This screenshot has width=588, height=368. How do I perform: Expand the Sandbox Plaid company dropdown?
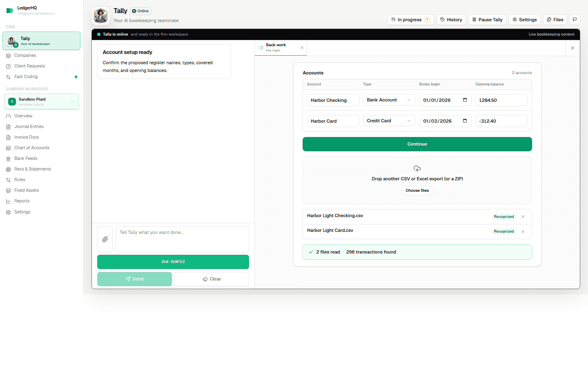[42, 101]
